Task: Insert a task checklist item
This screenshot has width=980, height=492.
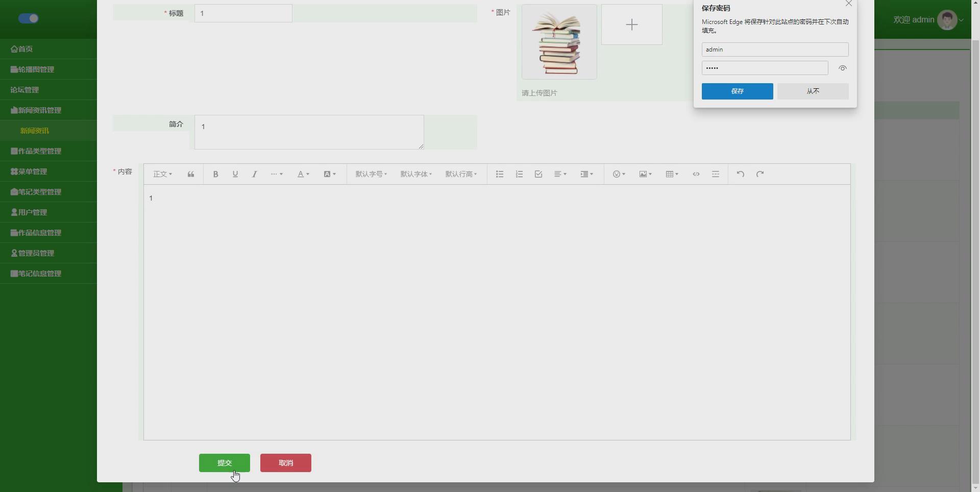Action: tap(538, 174)
